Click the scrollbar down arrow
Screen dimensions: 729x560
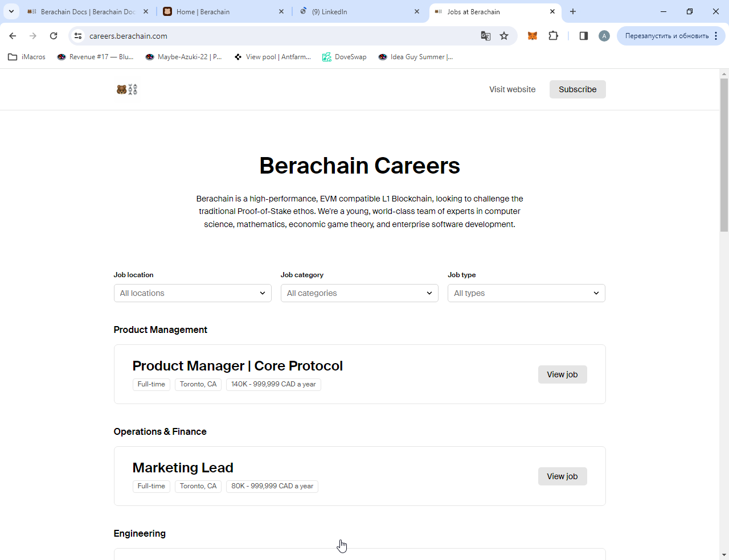pos(724,554)
